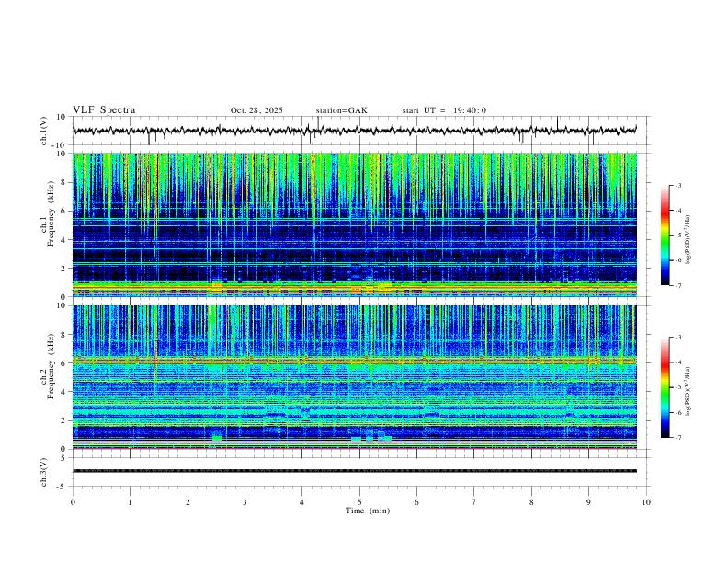Click the "ch.3(V)" axis label
Viewport: 728px width, 563px height.
[x=44, y=472]
